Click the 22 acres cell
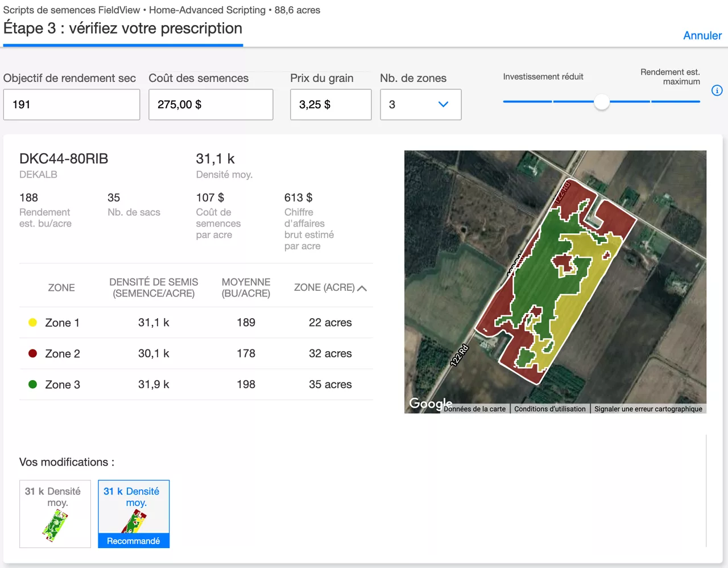The image size is (728, 568). pyautogui.click(x=330, y=323)
